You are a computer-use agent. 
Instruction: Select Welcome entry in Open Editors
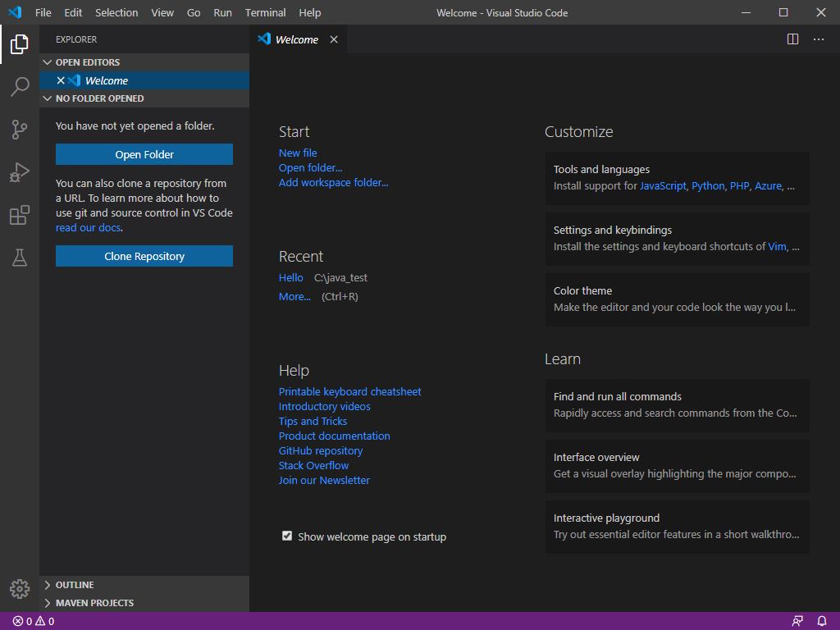[x=144, y=80]
